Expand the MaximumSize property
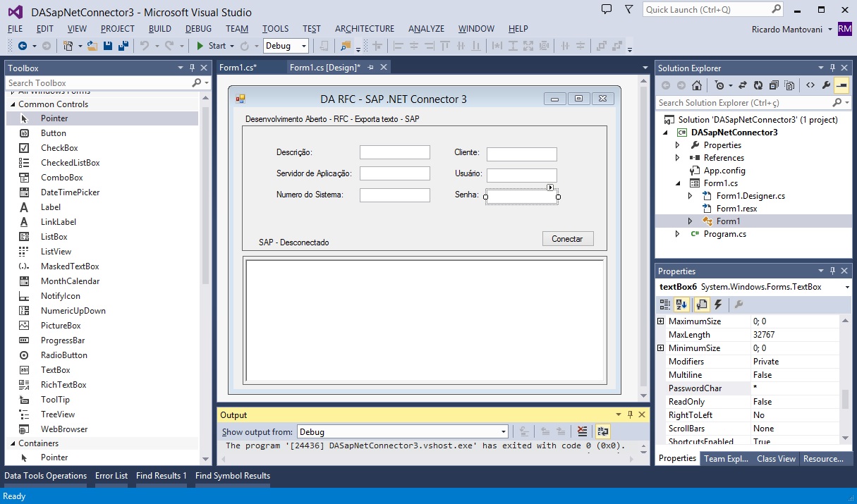This screenshot has height=504, width=857. click(x=661, y=321)
